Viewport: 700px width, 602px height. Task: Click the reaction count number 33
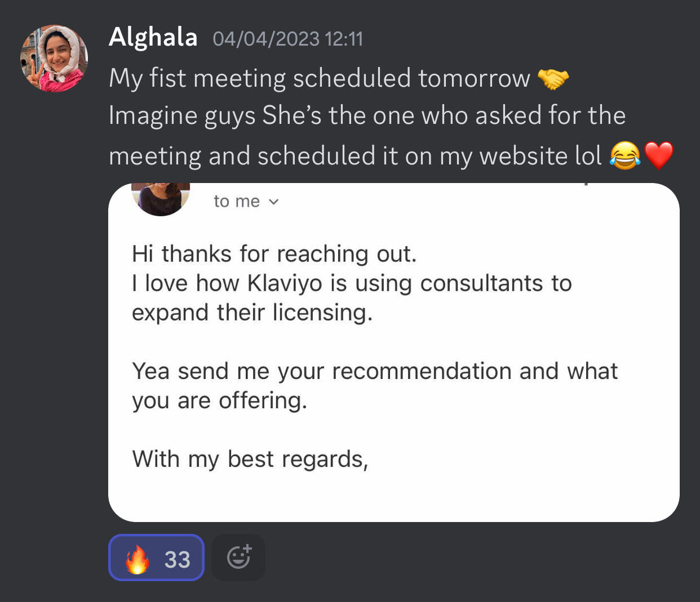[x=177, y=559]
